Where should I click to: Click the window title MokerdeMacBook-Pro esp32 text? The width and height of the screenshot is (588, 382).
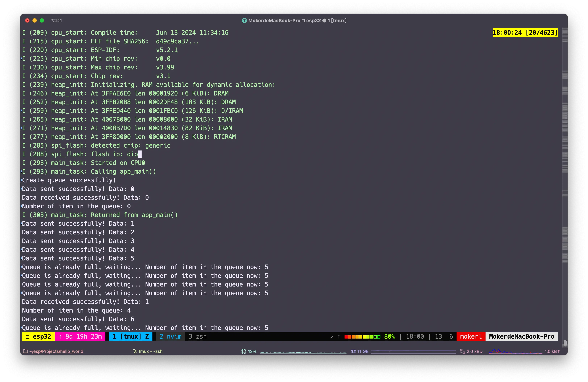[285, 20]
